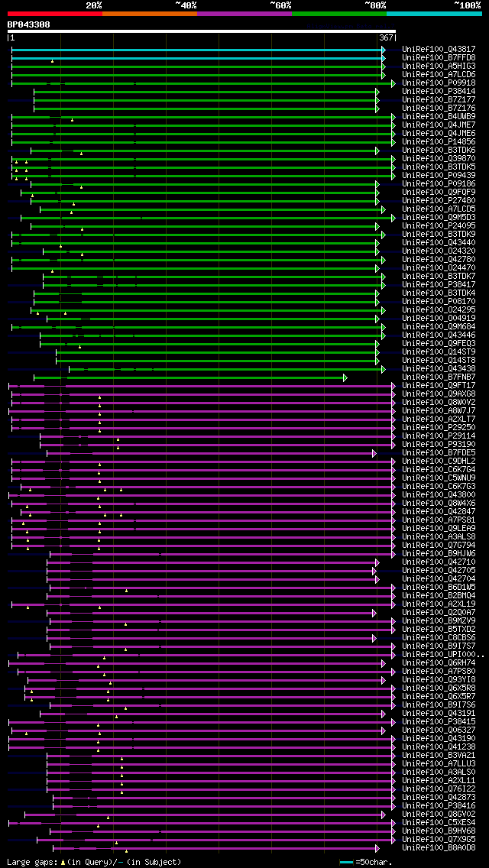This screenshot has height=868, width=489.
Task: Select the UniRef100_Q93YI8 label
Action: tap(439, 680)
